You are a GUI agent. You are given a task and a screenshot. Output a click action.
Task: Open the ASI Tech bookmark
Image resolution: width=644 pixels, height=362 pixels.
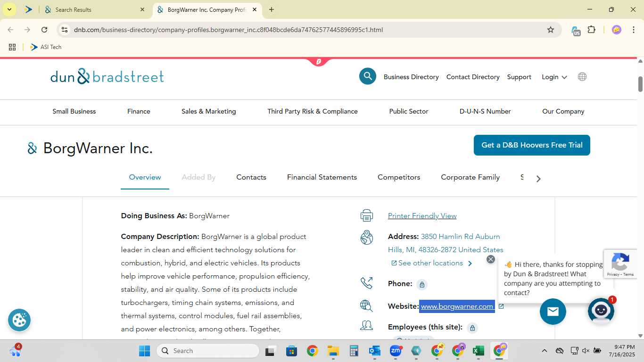[x=46, y=47]
